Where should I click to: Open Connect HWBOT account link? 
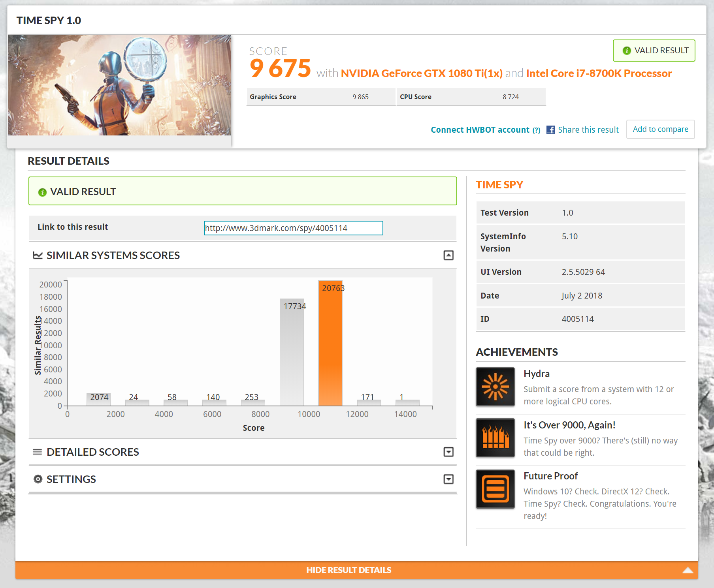pos(480,130)
